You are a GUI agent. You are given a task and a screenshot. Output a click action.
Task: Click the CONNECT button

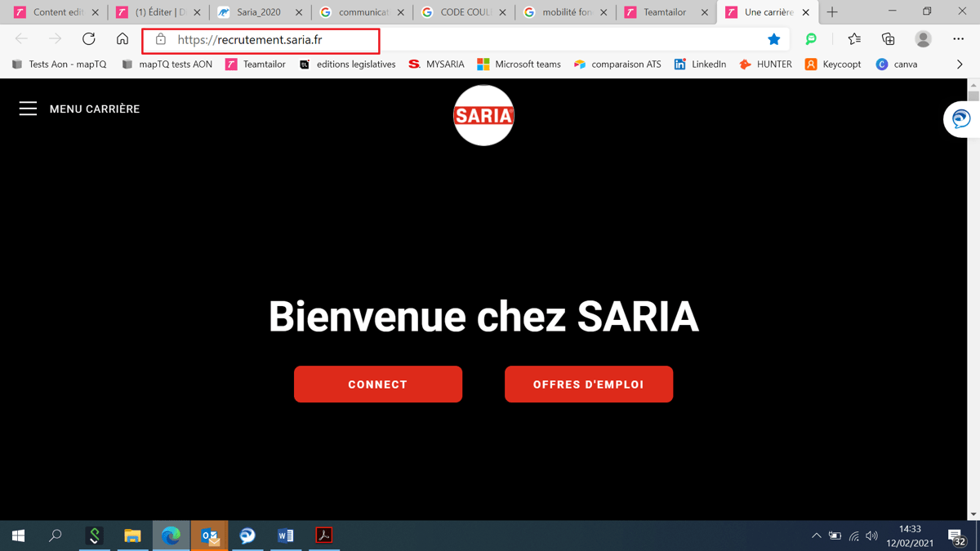[378, 384]
